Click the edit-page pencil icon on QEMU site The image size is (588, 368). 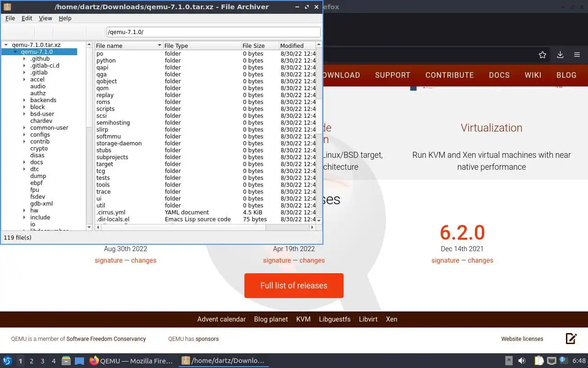(571, 339)
